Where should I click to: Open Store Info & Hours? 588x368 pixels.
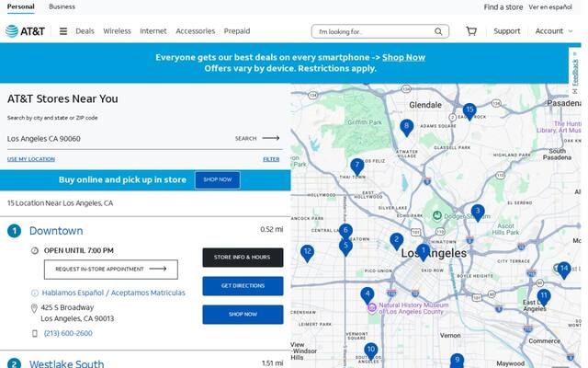[243, 258]
